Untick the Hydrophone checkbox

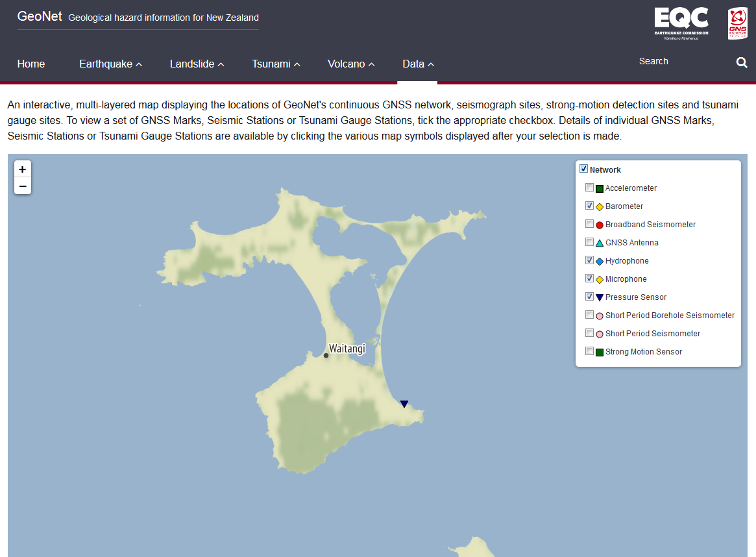589,260
